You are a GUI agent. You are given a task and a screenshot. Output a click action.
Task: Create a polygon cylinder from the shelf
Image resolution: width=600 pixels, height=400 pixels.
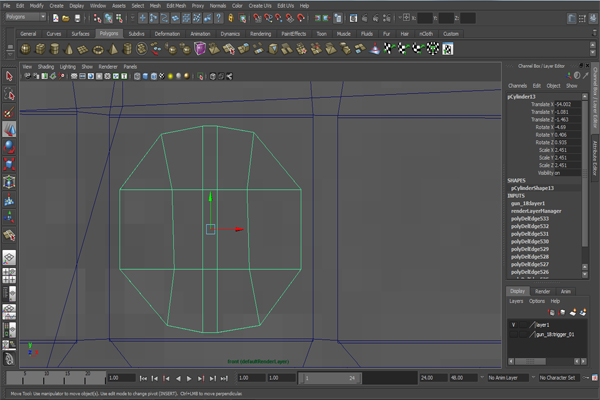coord(54,49)
